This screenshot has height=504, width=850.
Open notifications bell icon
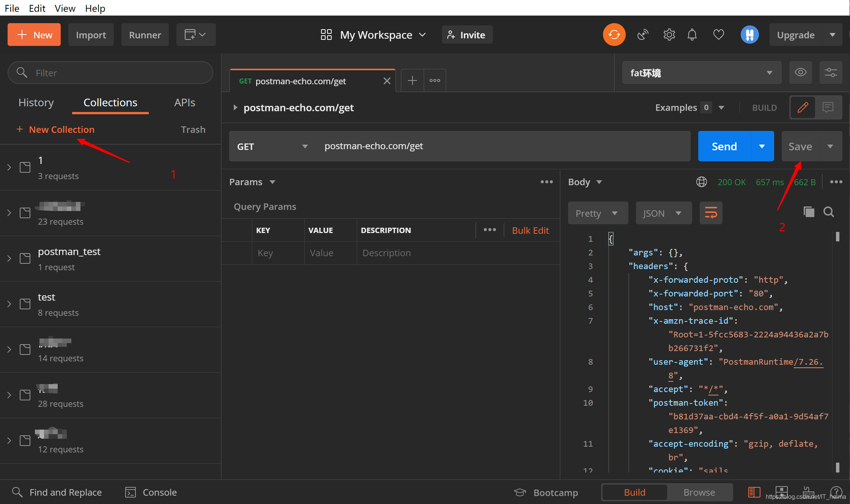(692, 35)
